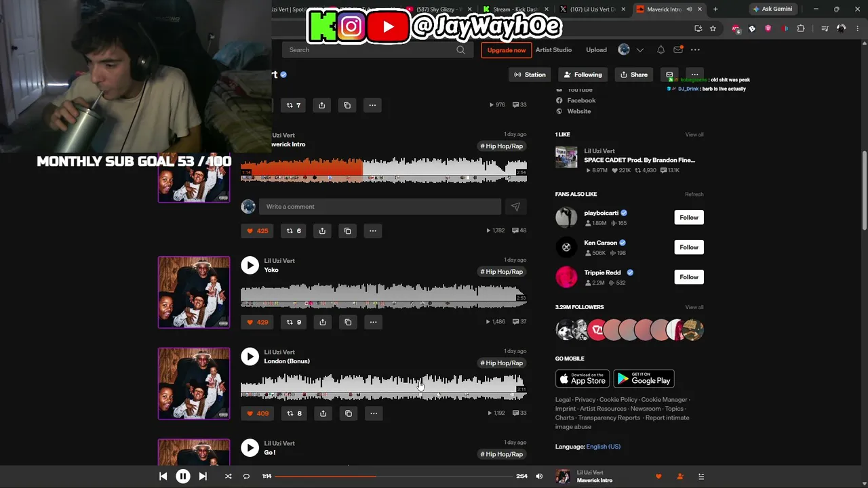The height and width of the screenshot is (488, 868).
Task: Send the comment with paper plane icon
Action: click(515, 207)
